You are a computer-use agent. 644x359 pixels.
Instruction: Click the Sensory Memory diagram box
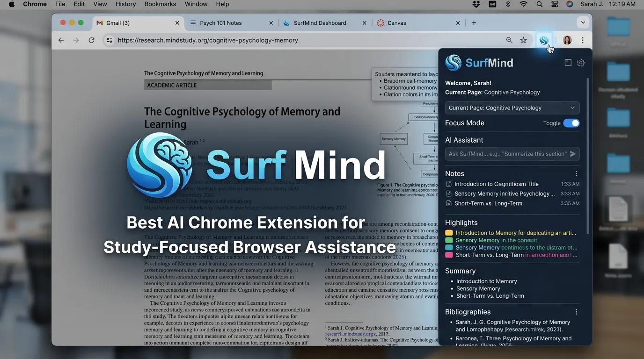(394, 139)
